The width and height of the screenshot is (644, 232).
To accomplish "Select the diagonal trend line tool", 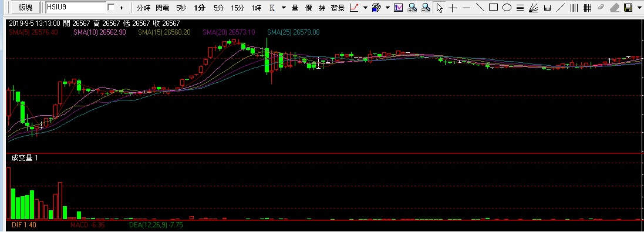I will coord(480,7).
